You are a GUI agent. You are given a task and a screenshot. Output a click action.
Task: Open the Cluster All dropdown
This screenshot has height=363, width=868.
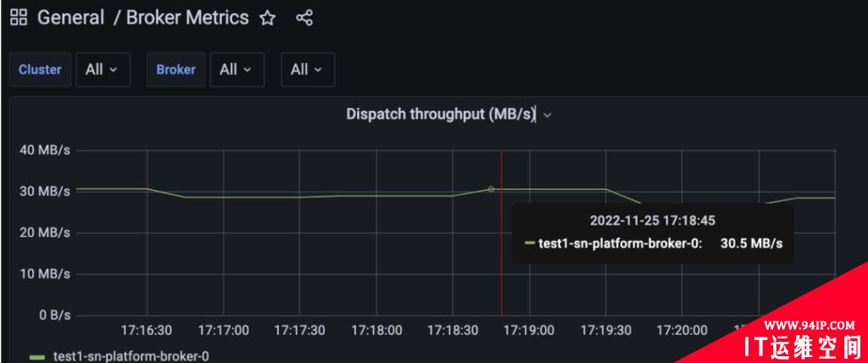click(103, 70)
